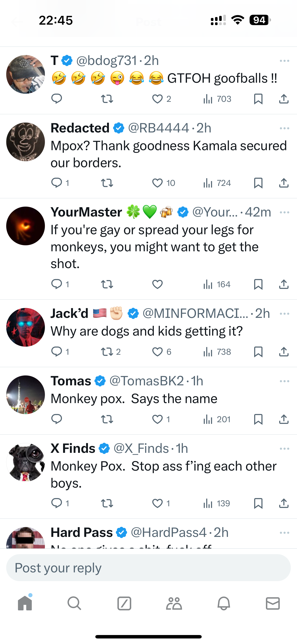Screen dimensions: 297x644
Task: Open more options for Redacted's post
Action: click(285, 129)
